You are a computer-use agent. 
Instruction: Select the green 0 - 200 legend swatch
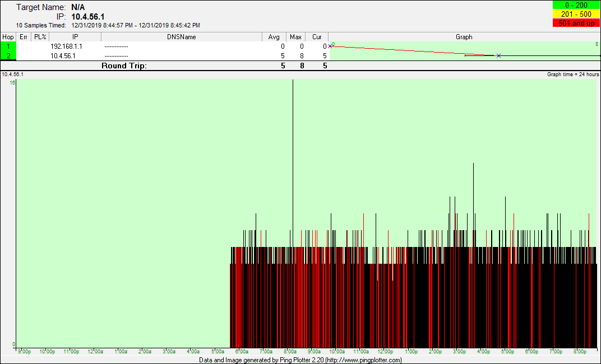pyautogui.click(x=576, y=5)
